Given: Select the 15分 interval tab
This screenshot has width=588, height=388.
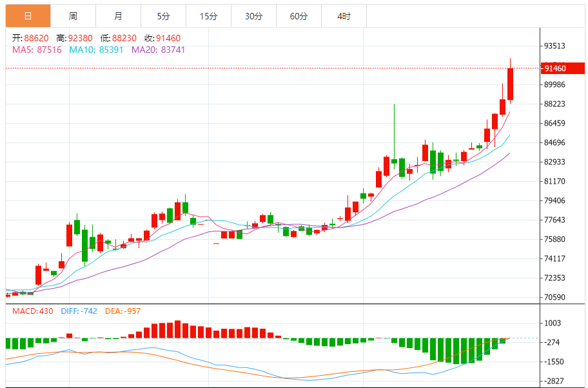Looking at the screenshot, I should pos(208,16).
